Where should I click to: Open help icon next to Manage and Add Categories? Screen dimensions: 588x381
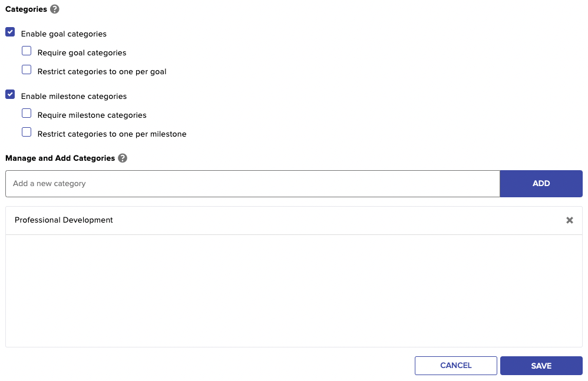(123, 158)
